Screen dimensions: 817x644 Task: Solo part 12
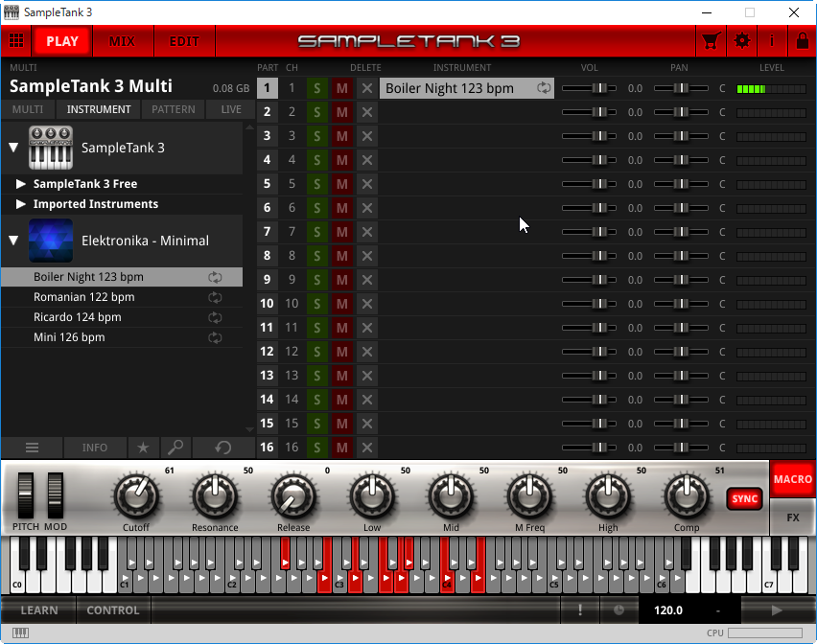click(x=316, y=352)
